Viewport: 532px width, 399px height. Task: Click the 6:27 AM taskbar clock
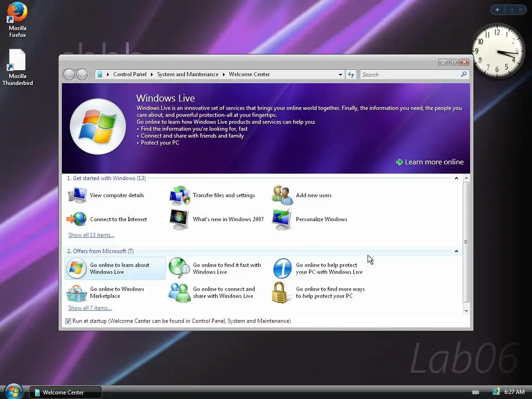pos(514,392)
